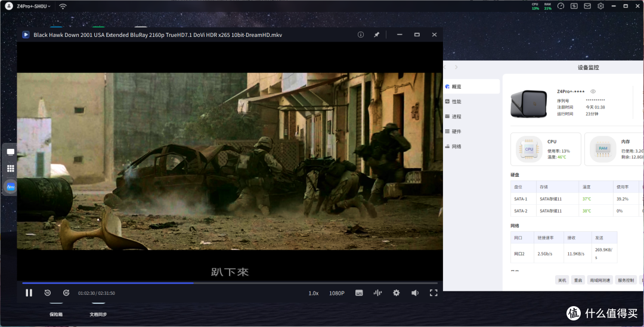Click the video frame to toggle playback

pos(230,161)
